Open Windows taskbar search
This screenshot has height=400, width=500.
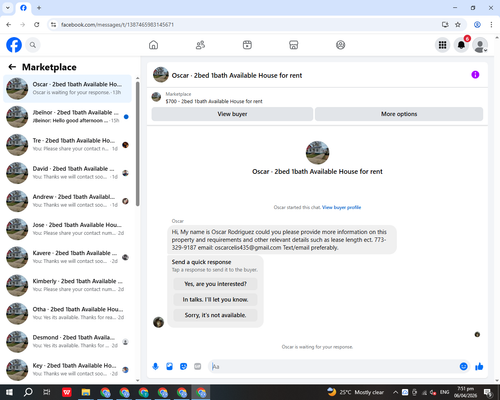click(x=28, y=392)
